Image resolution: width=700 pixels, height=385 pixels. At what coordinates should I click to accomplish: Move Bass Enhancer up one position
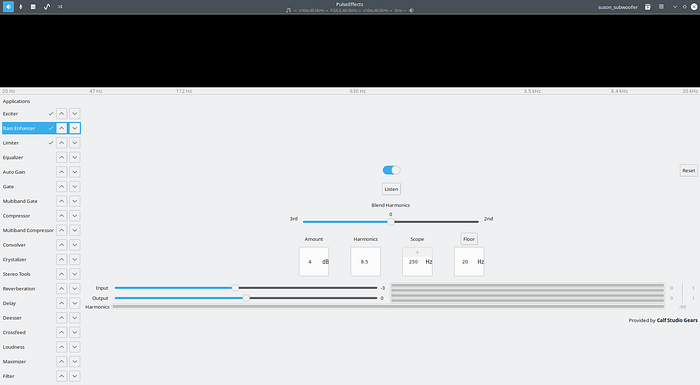click(x=62, y=128)
